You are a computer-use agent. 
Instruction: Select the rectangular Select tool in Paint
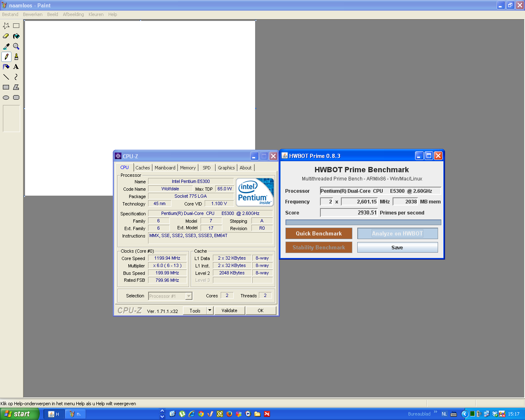point(16,25)
